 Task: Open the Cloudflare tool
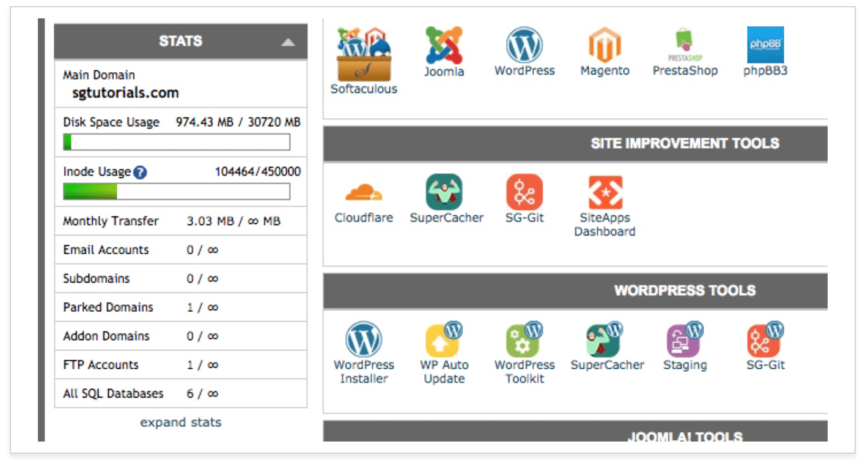pyautogui.click(x=365, y=193)
